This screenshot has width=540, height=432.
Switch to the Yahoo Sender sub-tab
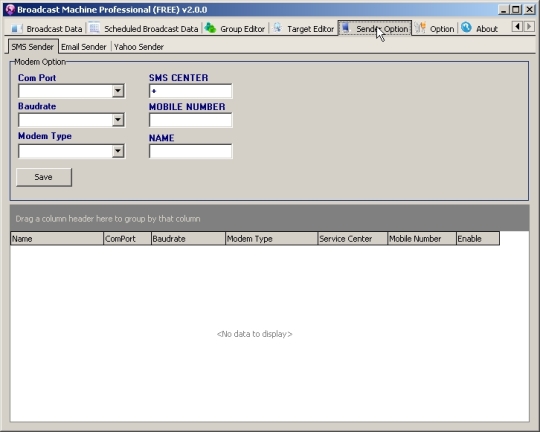[x=138, y=47]
